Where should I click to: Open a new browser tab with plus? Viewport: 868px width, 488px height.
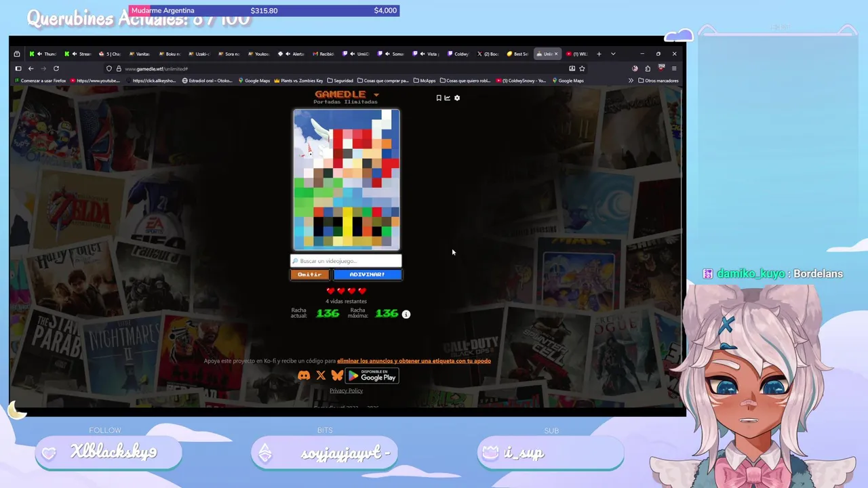coord(599,54)
